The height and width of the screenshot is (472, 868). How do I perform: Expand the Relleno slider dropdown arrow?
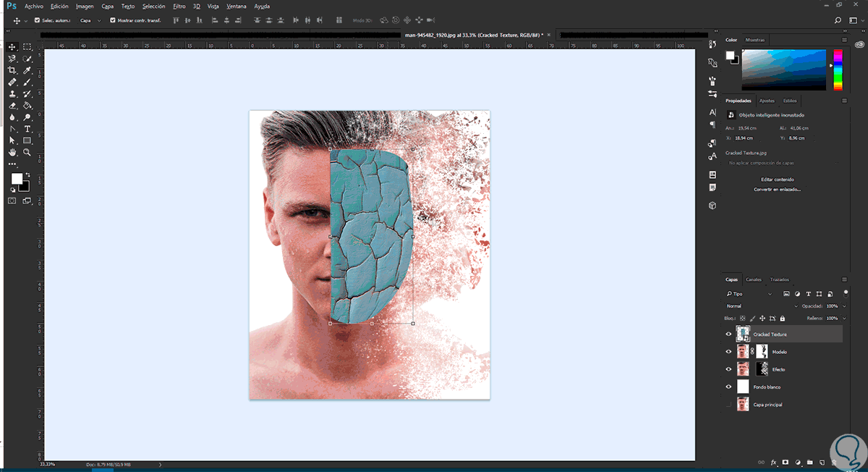pos(844,318)
